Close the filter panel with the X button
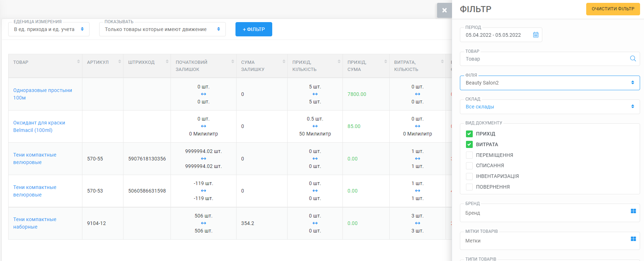 [445, 10]
